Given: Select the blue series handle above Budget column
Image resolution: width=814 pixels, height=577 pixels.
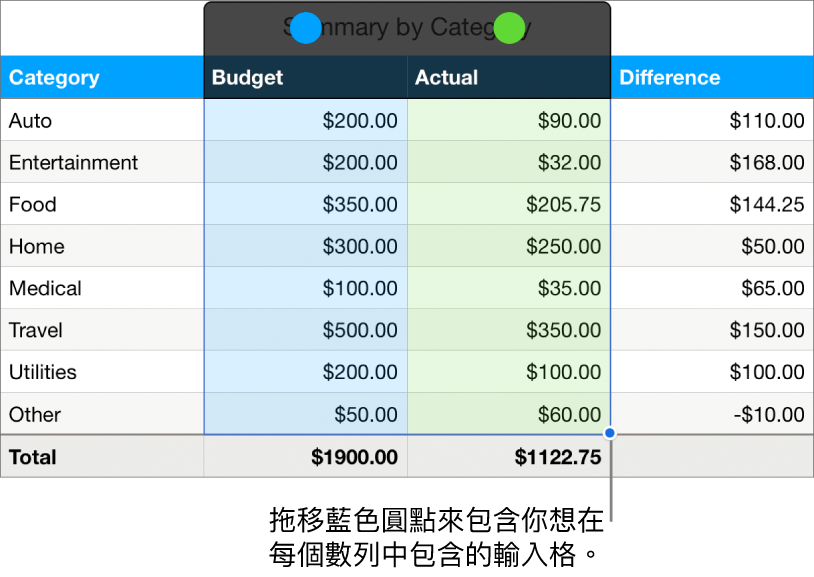Looking at the screenshot, I should pyautogui.click(x=306, y=28).
